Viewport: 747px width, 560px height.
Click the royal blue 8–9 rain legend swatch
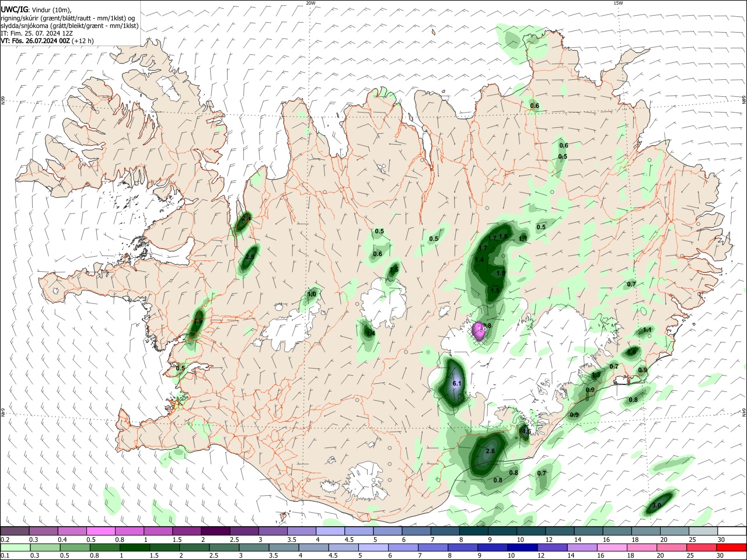[x=464, y=548]
